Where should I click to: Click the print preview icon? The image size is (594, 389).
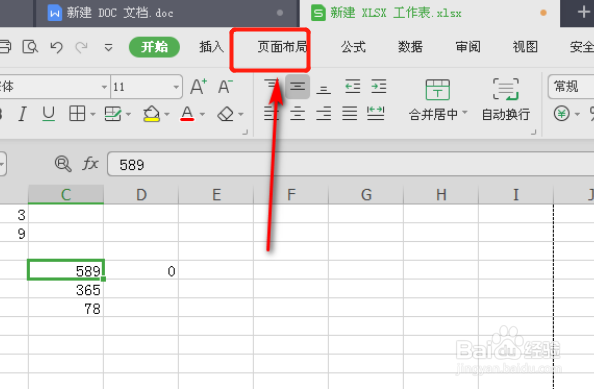(30, 47)
